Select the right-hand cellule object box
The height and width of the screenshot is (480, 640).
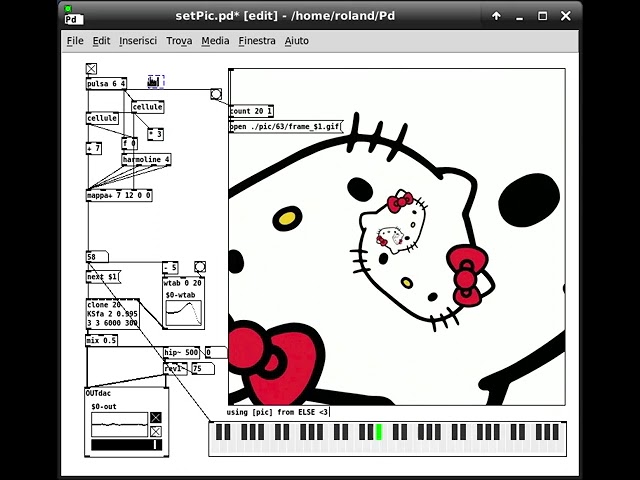pyautogui.click(x=147, y=107)
